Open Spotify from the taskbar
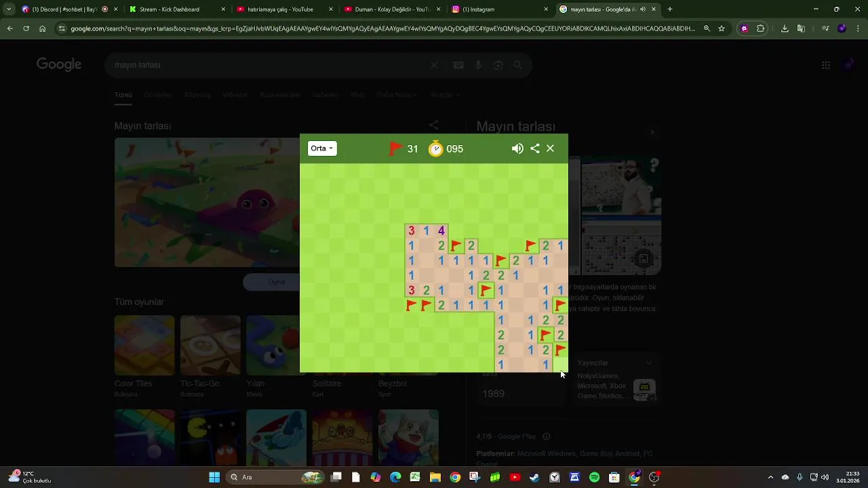Image resolution: width=868 pixels, height=488 pixels. point(594,477)
